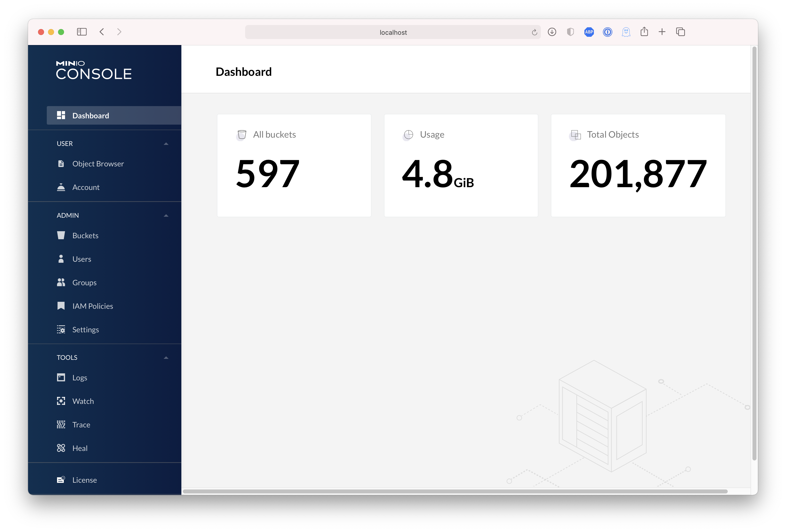Click the Watch tool icon
Screen dimensions: 786x532
click(61, 401)
